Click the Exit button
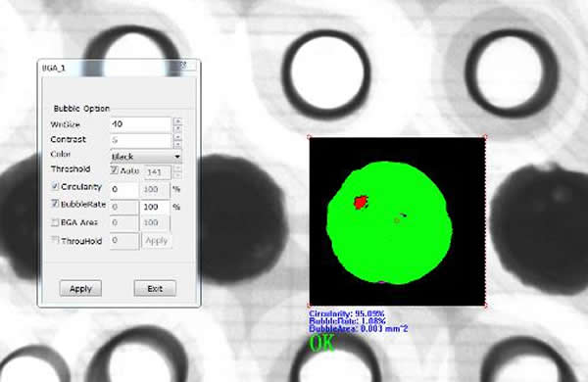Image resolution: width=588 pixels, height=382 pixels. (155, 288)
